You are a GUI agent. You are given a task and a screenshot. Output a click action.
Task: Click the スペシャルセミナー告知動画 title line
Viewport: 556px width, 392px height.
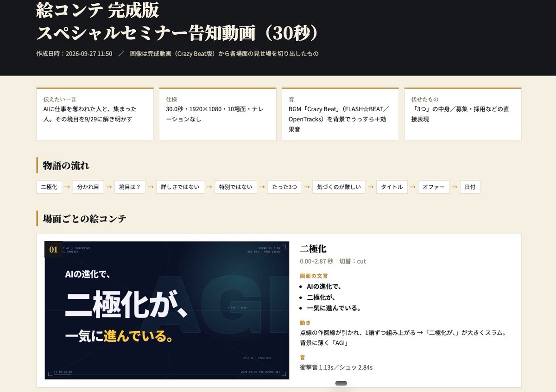tap(178, 32)
